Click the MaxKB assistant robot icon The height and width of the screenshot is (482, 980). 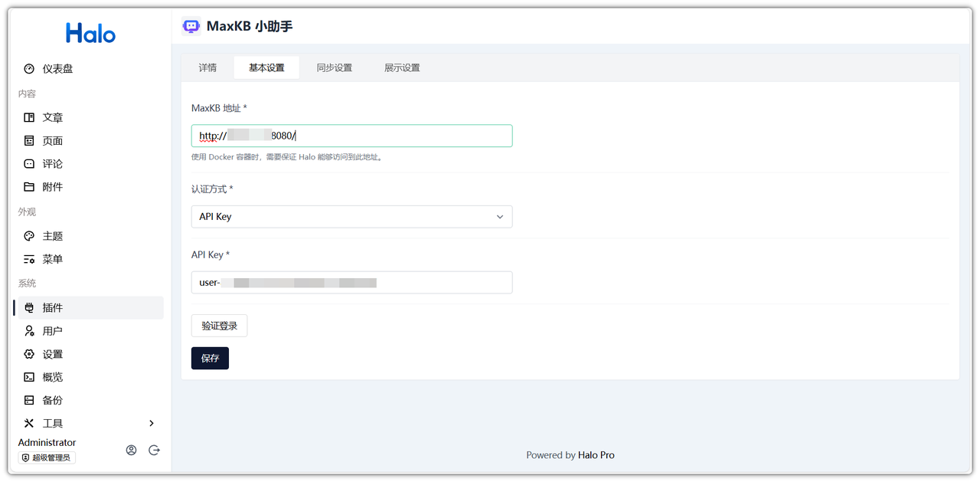coord(191,27)
